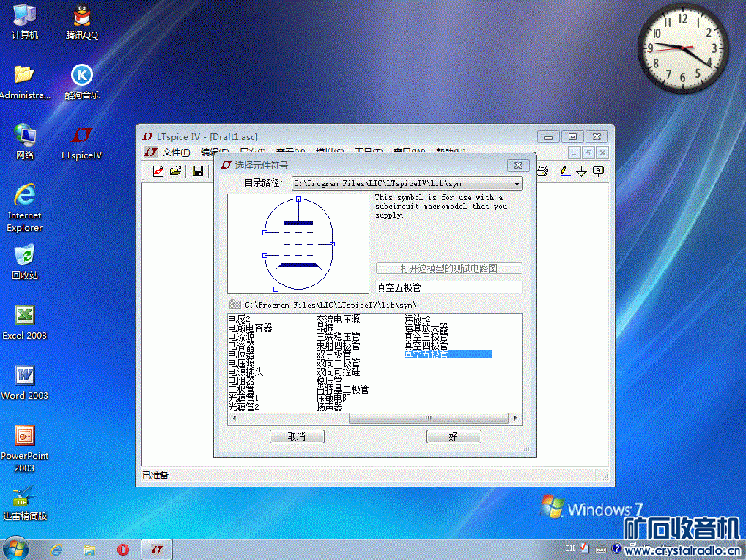746x560 pixels.
Task: Open the Word 2003 desktop icon
Action: 25,382
